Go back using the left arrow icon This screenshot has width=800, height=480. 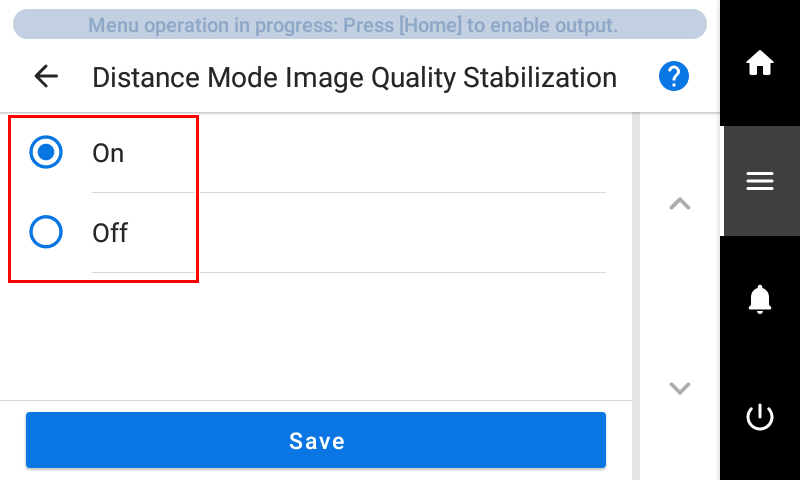coord(46,77)
